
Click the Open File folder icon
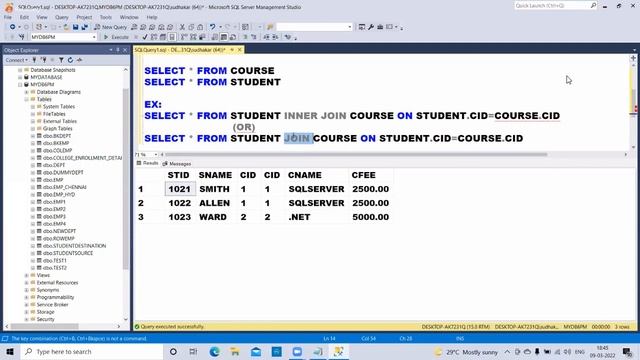tap(66, 27)
